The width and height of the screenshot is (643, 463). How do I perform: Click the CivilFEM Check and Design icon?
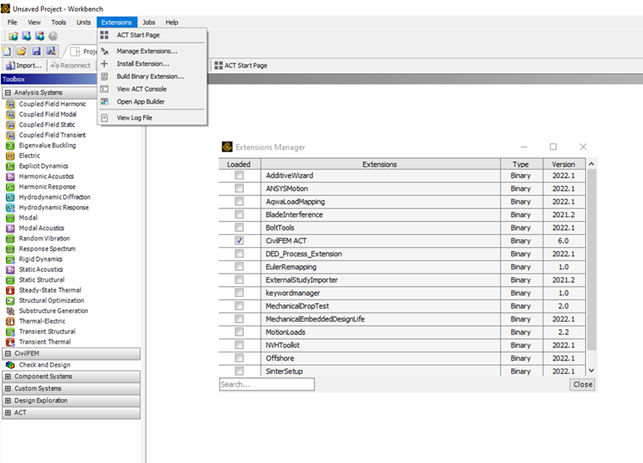coord(10,365)
